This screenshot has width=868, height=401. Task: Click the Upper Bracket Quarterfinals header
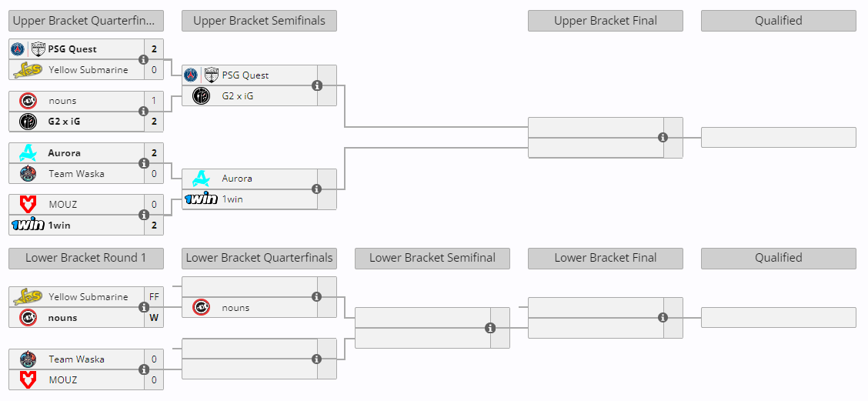(x=86, y=21)
